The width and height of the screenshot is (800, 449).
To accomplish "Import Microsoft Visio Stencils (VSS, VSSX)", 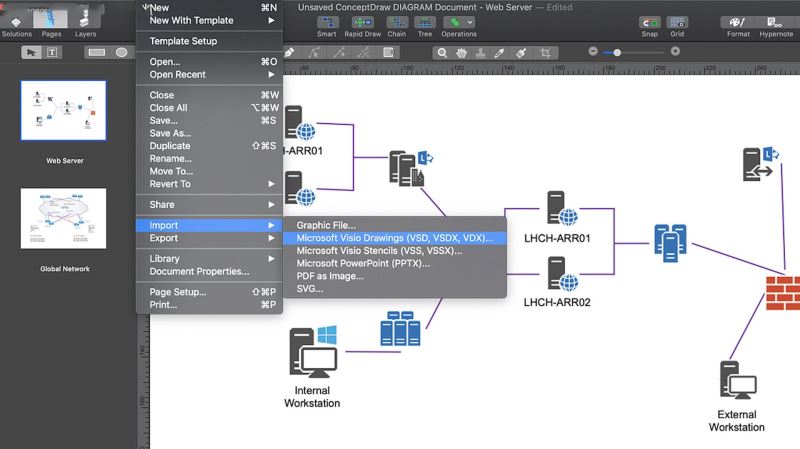I will pyautogui.click(x=395, y=251).
